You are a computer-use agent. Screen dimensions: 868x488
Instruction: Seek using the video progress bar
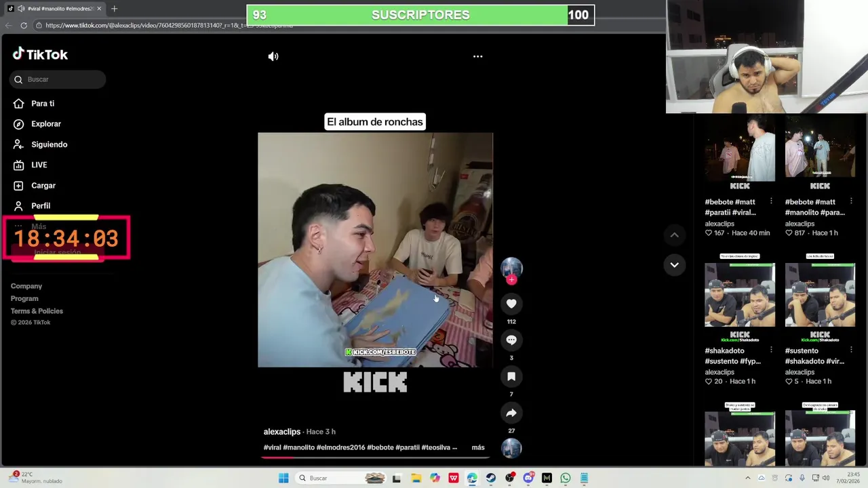click(375, 457)
